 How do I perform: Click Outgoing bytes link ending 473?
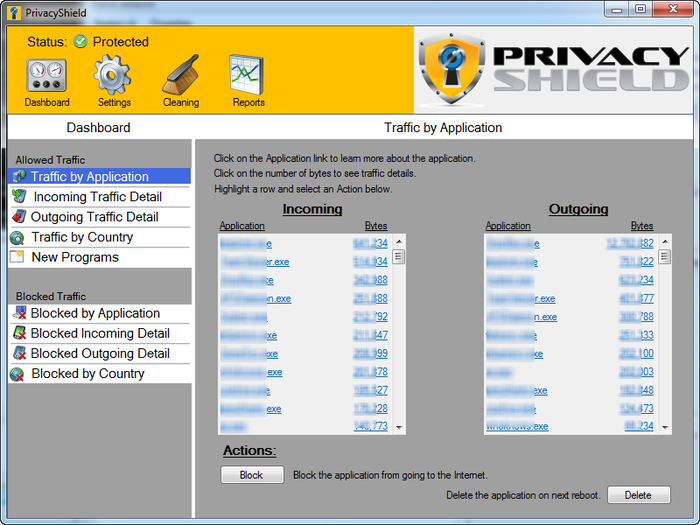coord(637,408)
